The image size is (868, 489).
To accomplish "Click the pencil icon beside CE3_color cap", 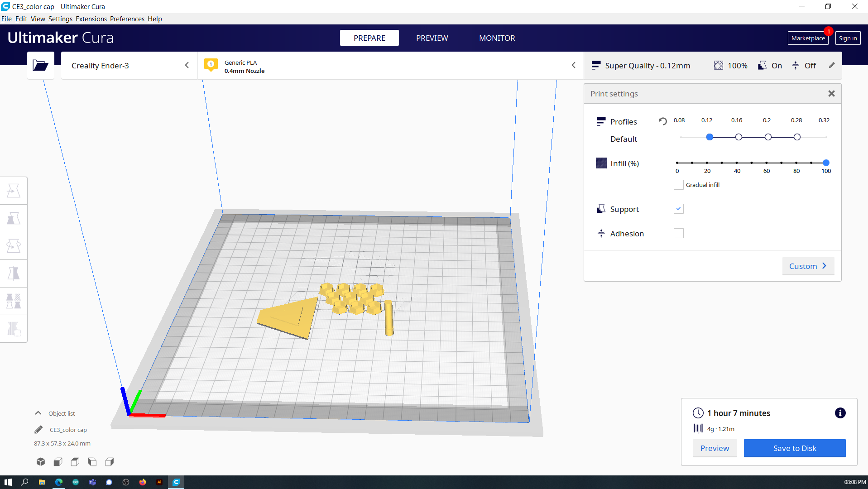I will tap(38, 430).
